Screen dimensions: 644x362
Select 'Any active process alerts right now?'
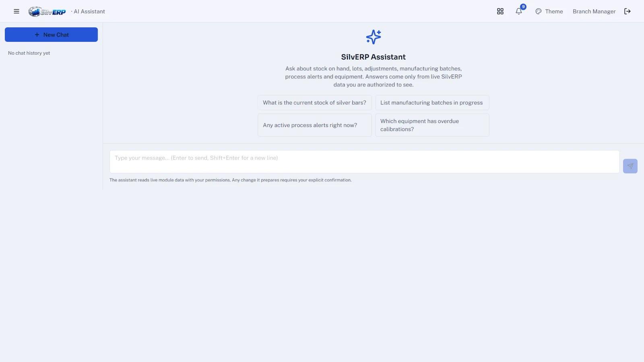coord(314,125)
